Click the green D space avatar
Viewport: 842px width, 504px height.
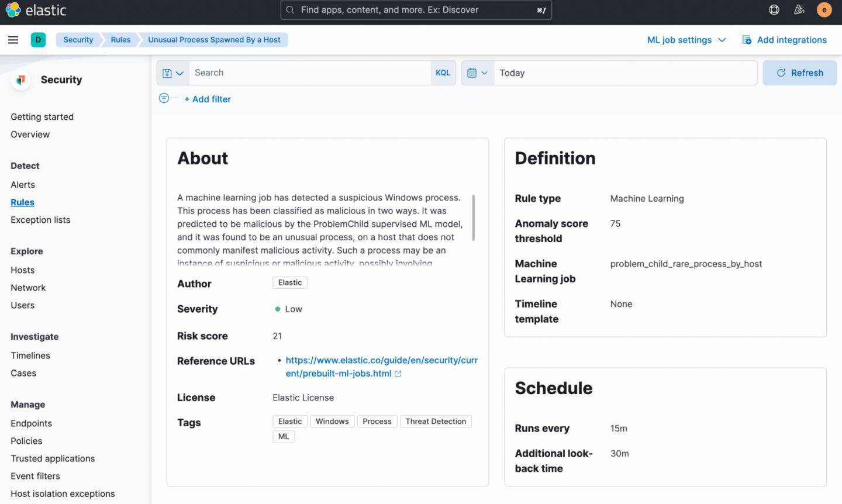(x=38, y=40)
